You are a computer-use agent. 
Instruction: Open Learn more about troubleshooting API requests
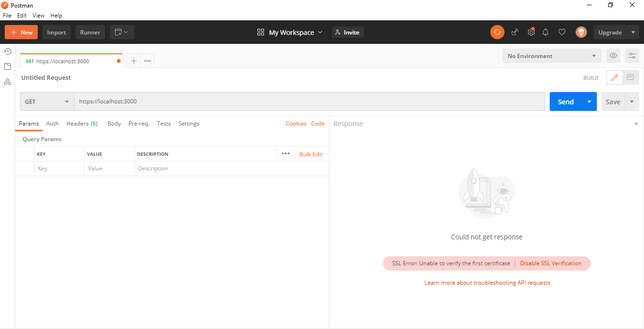point(487,283)
